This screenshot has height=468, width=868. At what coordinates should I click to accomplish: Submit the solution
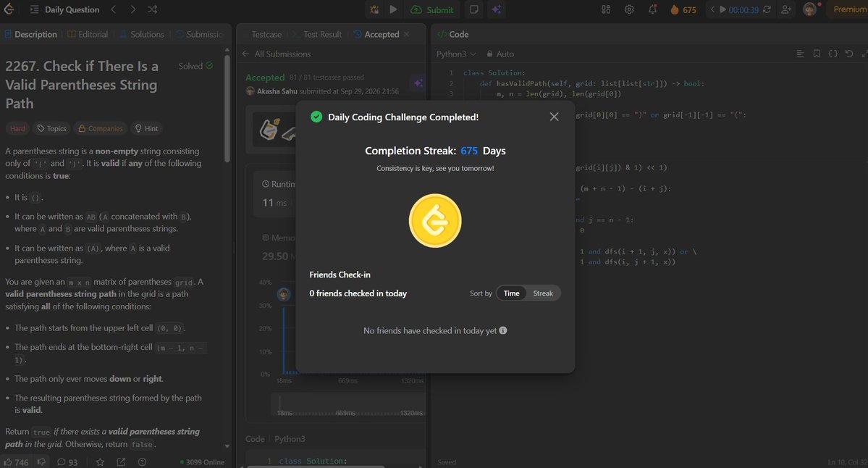coord(431,9)
